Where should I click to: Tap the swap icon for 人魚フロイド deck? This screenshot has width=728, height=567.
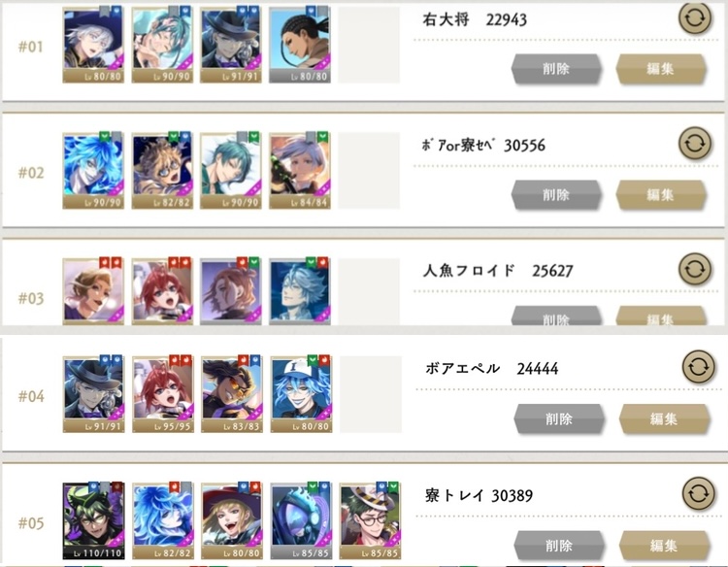[695, 269]
